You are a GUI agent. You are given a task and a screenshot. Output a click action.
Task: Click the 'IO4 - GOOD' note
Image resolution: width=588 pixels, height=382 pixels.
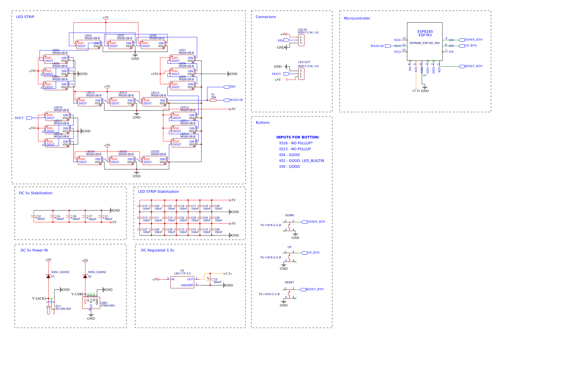290,155
